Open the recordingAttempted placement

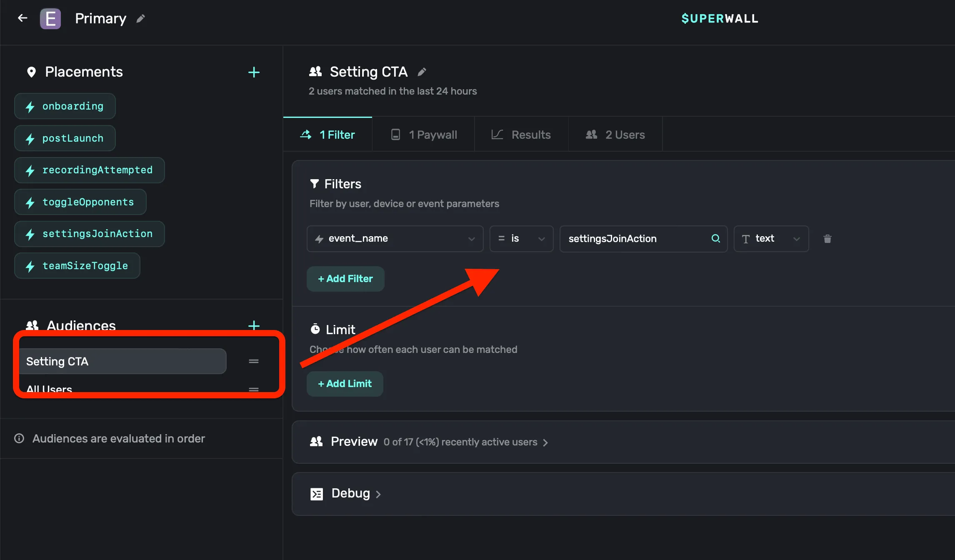click(x=90, y=170)
